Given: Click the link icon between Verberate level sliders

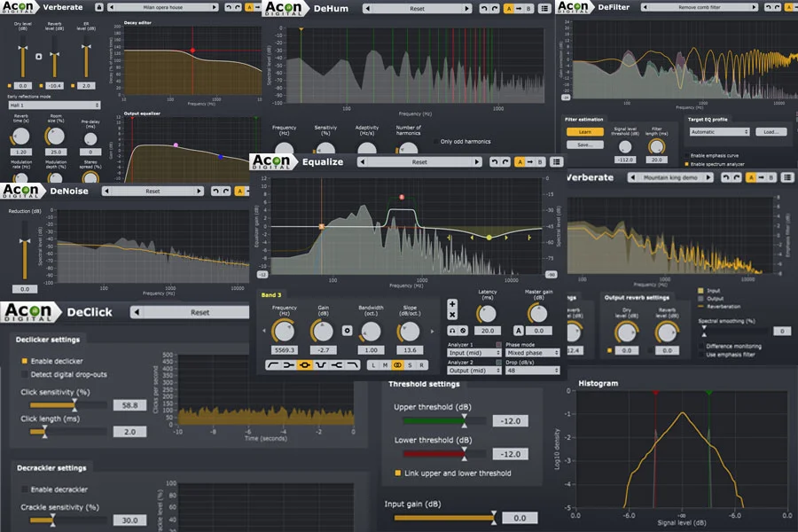Looking at the screenshot, I should point(39,57).
